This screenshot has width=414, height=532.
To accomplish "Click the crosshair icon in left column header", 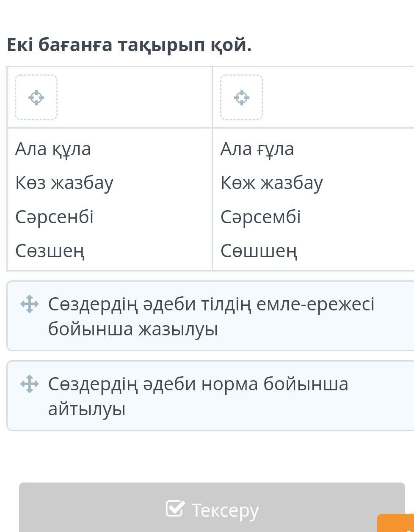I will [x=36, y=97].
